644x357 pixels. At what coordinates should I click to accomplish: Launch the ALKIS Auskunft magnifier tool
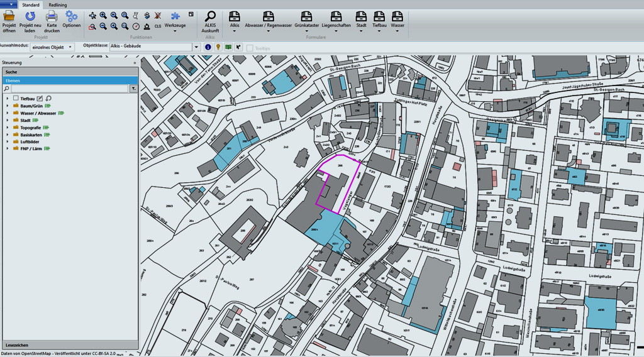[x=210, y=17]
